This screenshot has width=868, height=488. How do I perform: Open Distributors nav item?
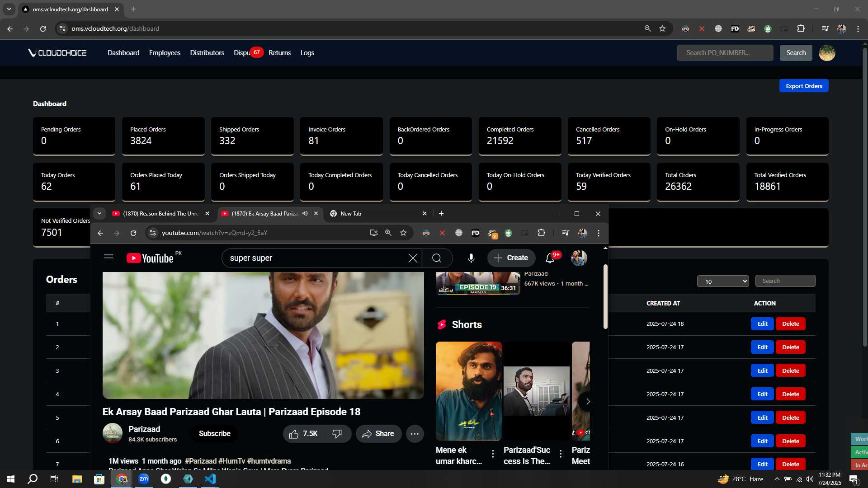tap(207, 53)
